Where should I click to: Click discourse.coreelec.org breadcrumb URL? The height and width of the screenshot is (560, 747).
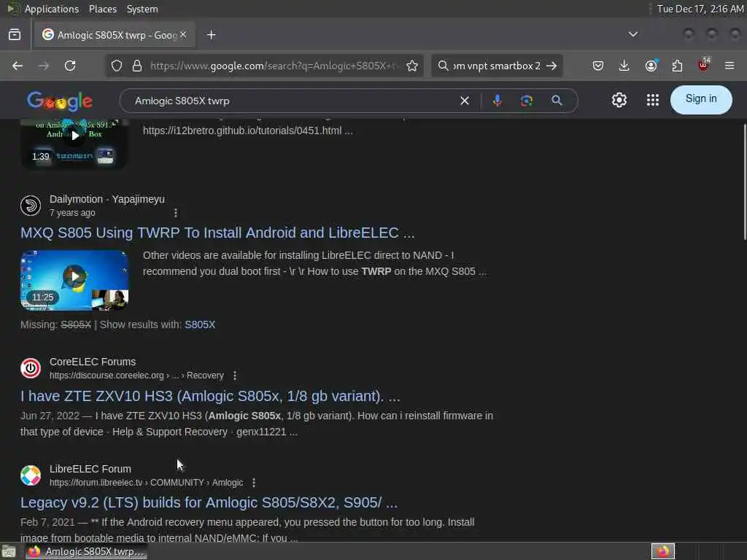pyautogui.click(x=136, y=376)
